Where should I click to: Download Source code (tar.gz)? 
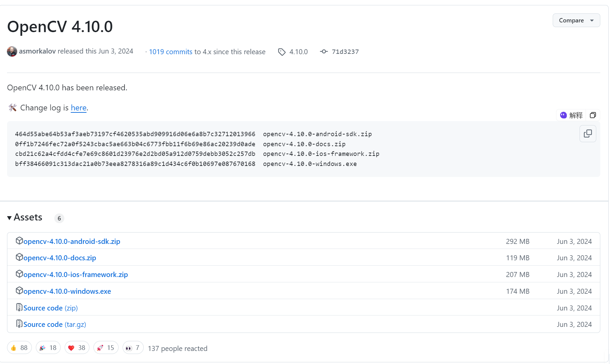pos(55,325)
